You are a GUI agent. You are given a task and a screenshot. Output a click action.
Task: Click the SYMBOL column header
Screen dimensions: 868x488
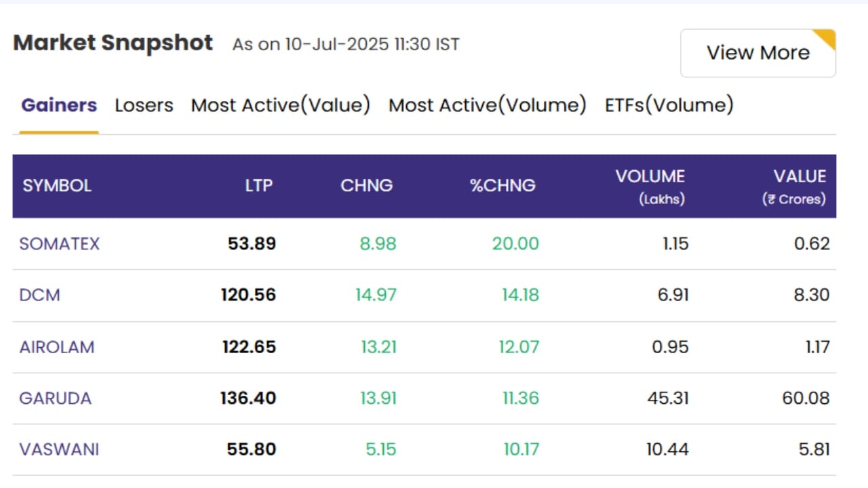57,186
